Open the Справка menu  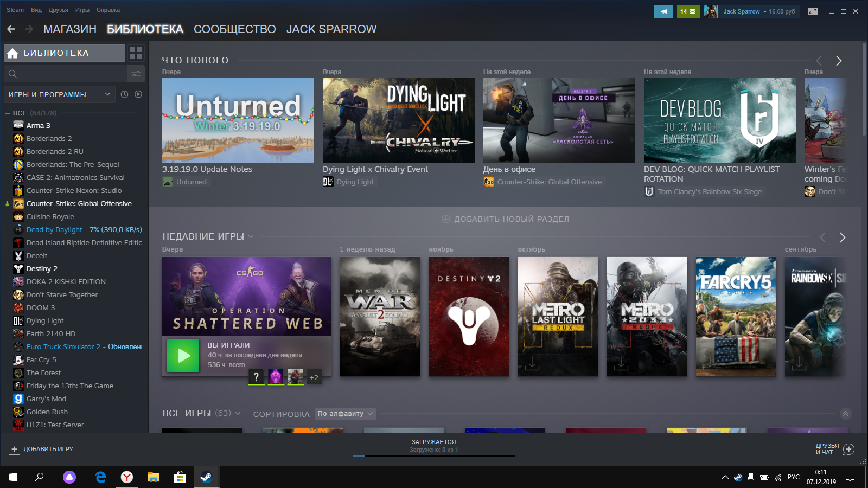point(108,10)
